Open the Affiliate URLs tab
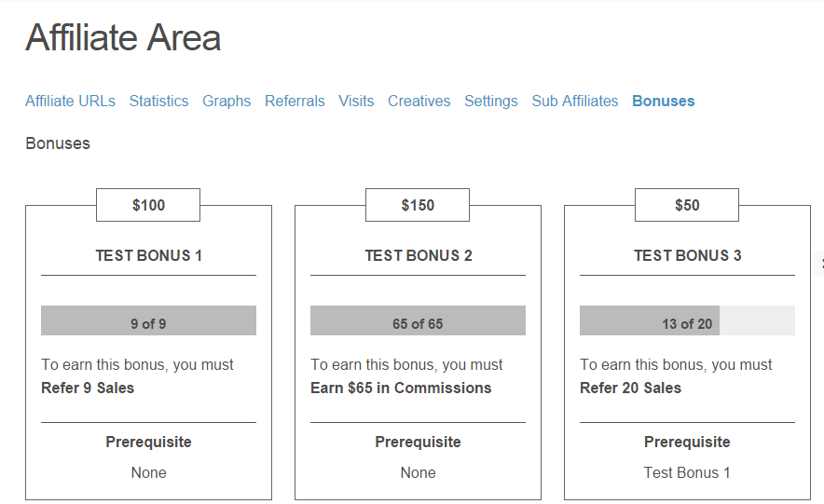Viewport: 824px width, 504px height. click(x=70, y=102)
